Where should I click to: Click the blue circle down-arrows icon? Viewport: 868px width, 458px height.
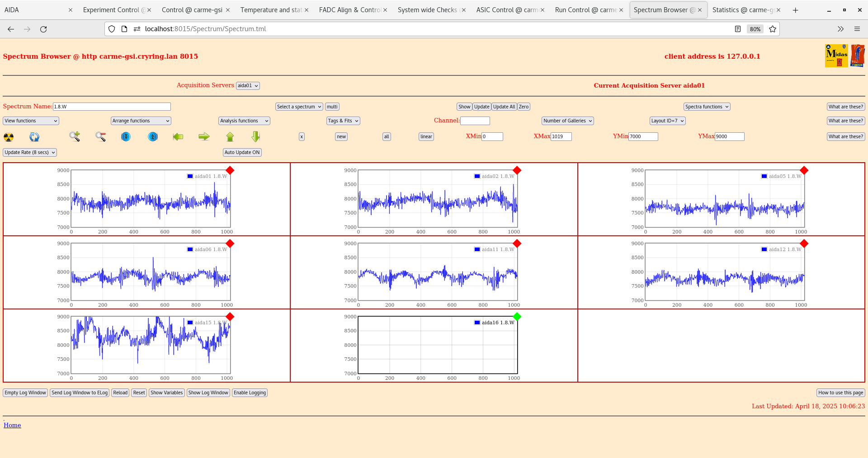(126, 136)
